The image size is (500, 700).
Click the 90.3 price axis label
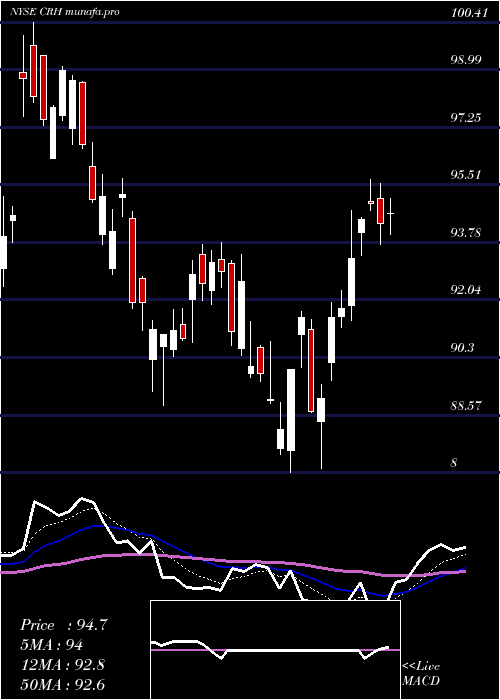(462, 348)
